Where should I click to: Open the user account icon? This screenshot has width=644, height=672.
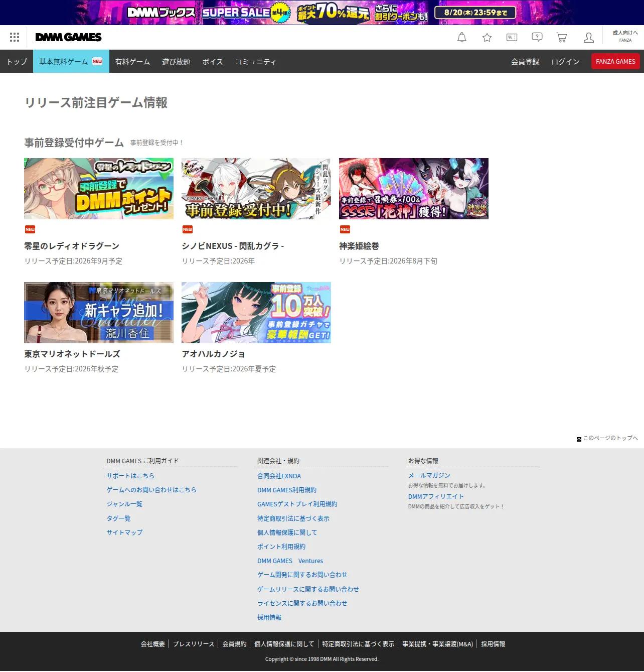(x=589, y=37)
